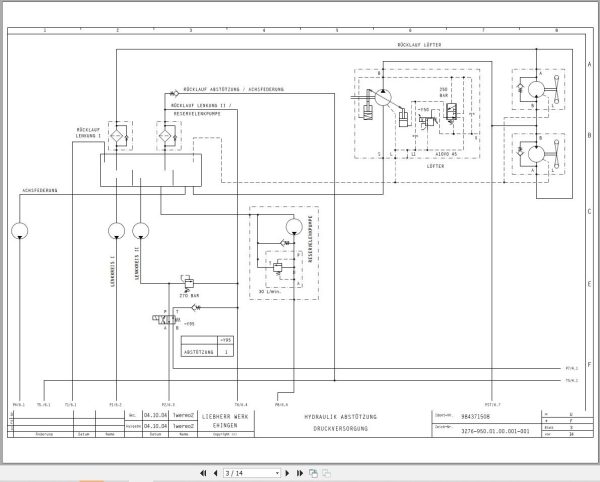Click the LIEBHERR WERK text in the title block
The height and width of the screenshot is (482, 600).
[x=225, y=417]
